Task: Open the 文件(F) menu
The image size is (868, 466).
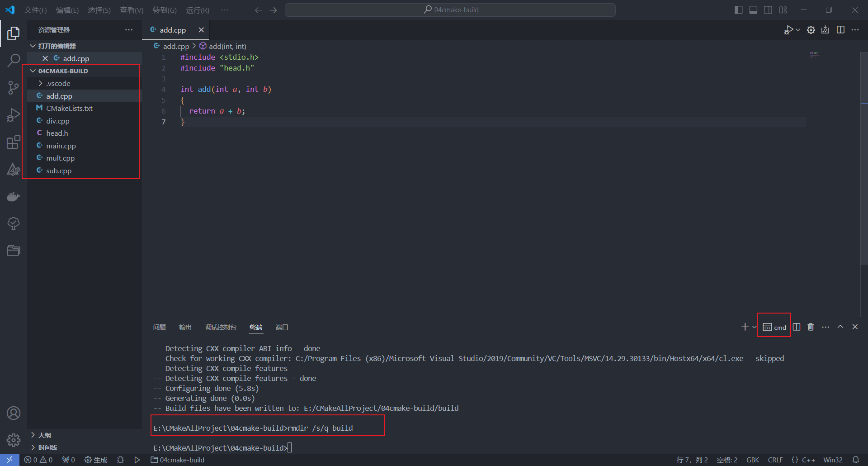Action: pyautogui.click(x=35, y=10)
